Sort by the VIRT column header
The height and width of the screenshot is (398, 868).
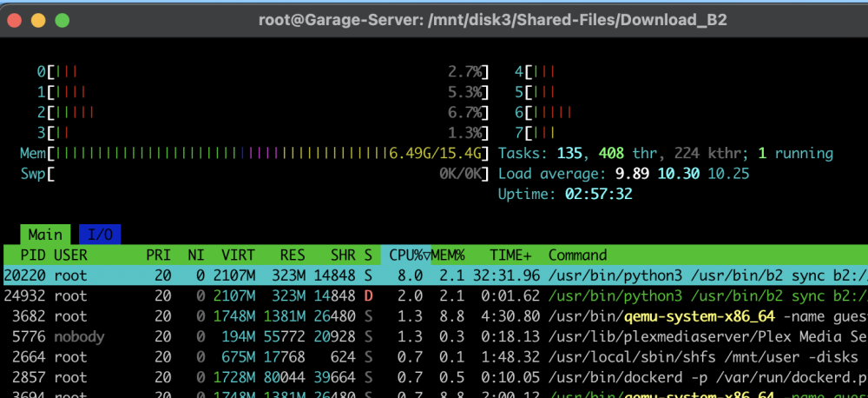(x=238, y=255)
